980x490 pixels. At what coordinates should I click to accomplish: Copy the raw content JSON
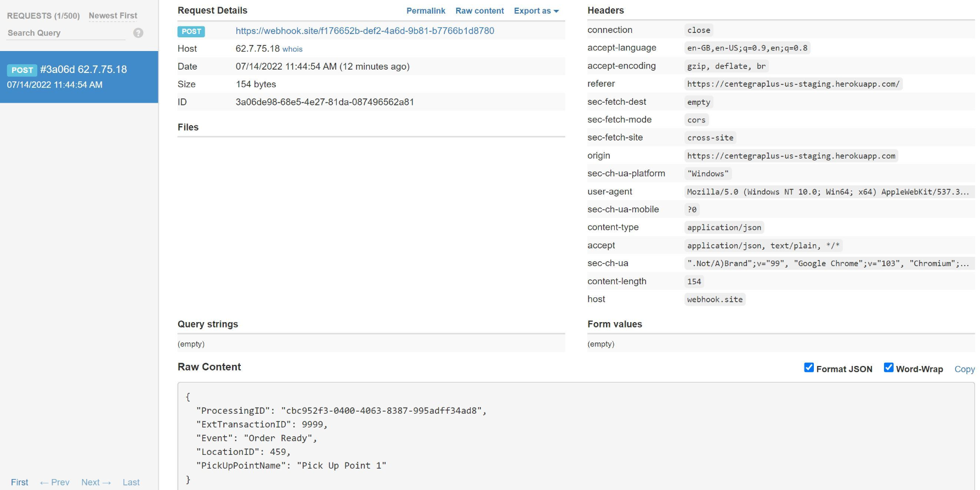(964, 369)
